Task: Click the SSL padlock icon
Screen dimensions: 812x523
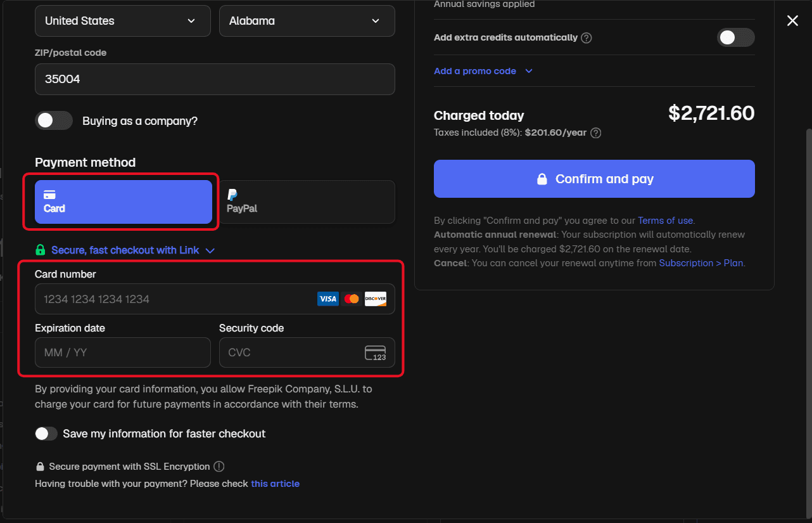Action: 41,467
